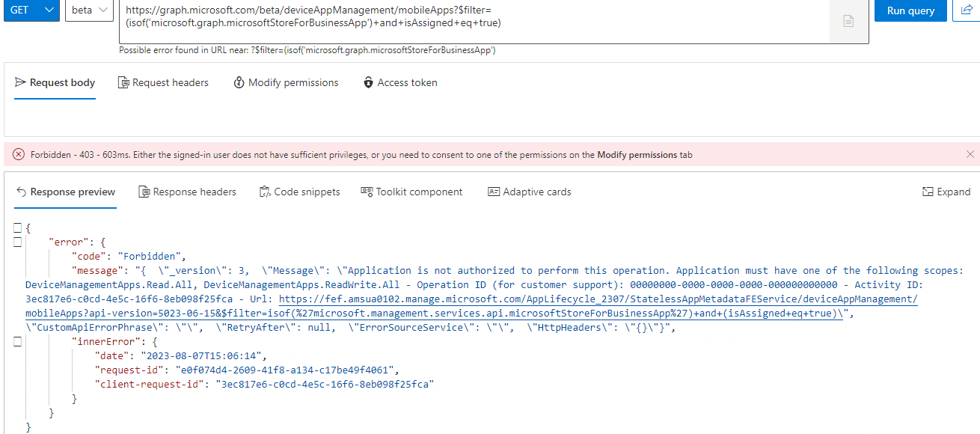Click the Response headers page icon
The height and width of the screenshot is (434, 980).
(144, 192)
